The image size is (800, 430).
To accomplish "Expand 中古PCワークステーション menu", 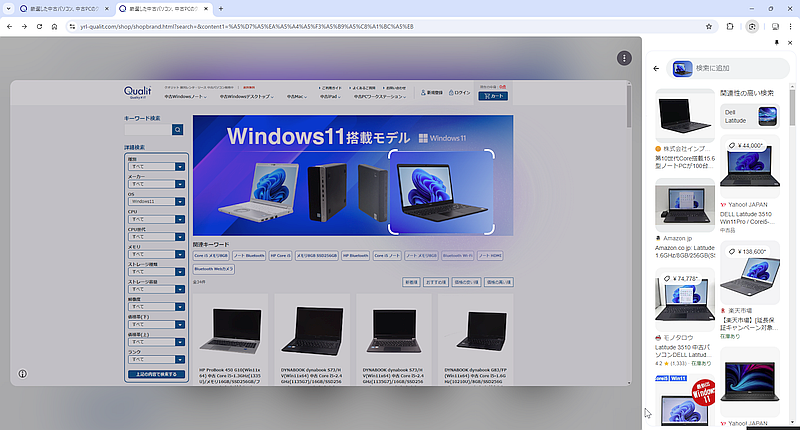I will pos(380,96).
